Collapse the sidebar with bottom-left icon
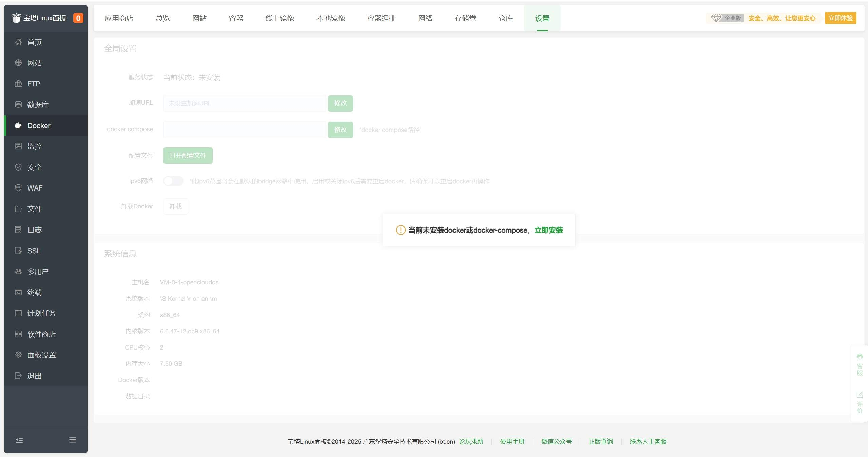868x457 pixels. (x=19, y=440)
